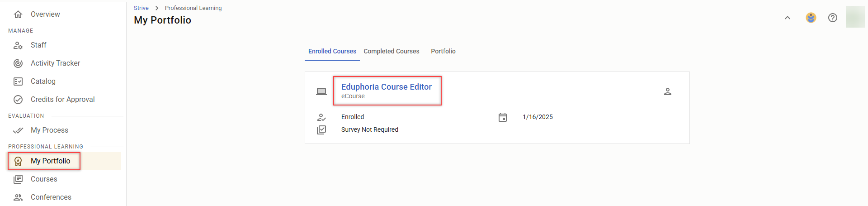Switch to the Completed Courses tab
This screenshot has height=206, width=868.
point(392,51)
